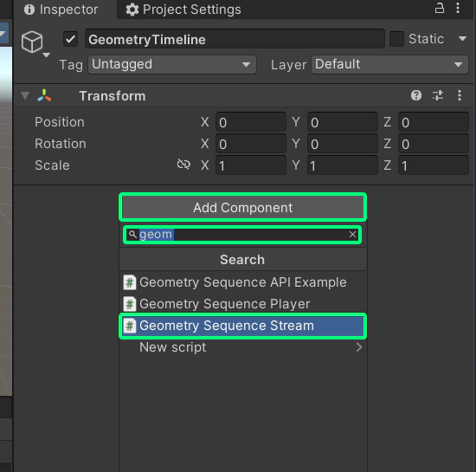Collapse the Transform component foldout
This screenshot has width=476, height=472.
coord(25,95)
